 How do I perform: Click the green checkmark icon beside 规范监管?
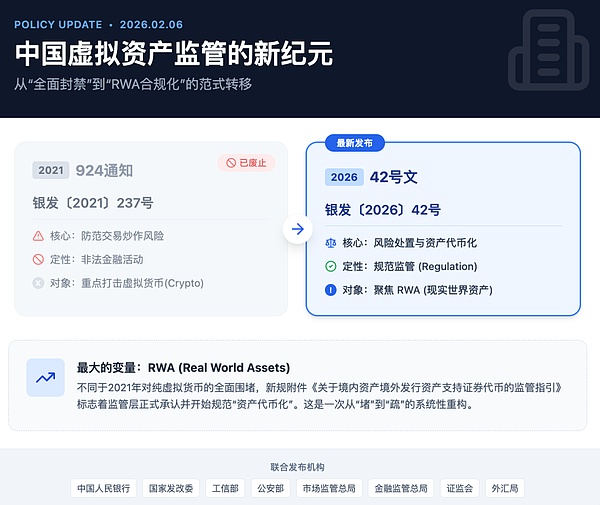point(331,267)
